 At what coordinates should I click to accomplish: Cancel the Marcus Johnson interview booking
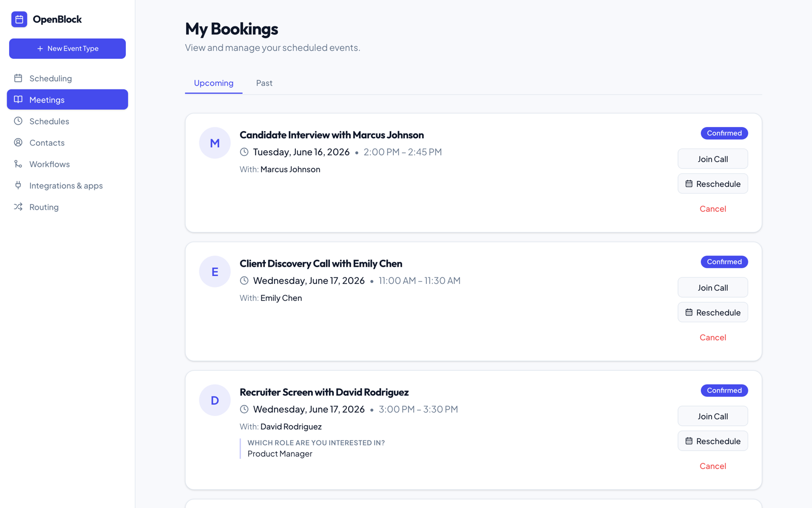[x=713, y=209]
